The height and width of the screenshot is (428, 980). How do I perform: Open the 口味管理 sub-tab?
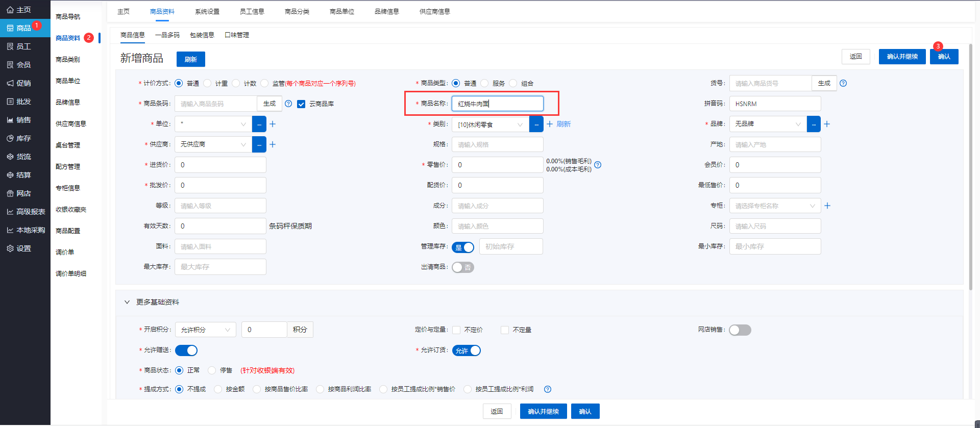(x=237, y=35)
